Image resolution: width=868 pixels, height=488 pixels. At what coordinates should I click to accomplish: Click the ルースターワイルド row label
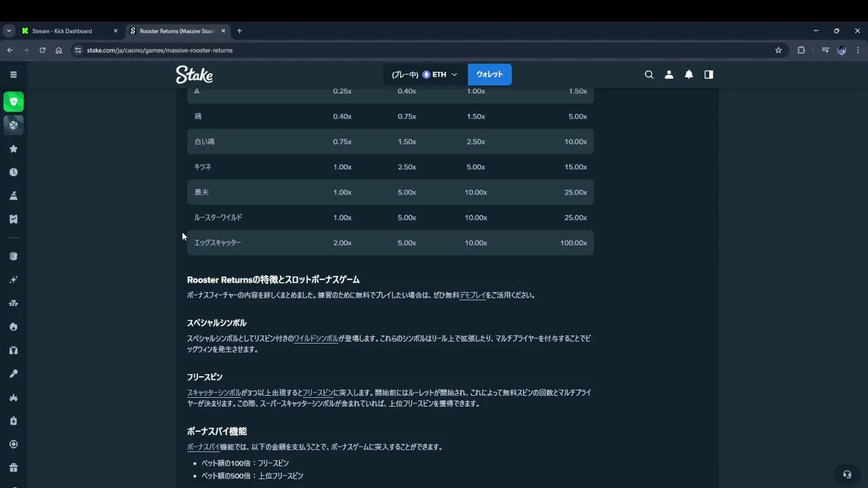click(x=218, y=218)
